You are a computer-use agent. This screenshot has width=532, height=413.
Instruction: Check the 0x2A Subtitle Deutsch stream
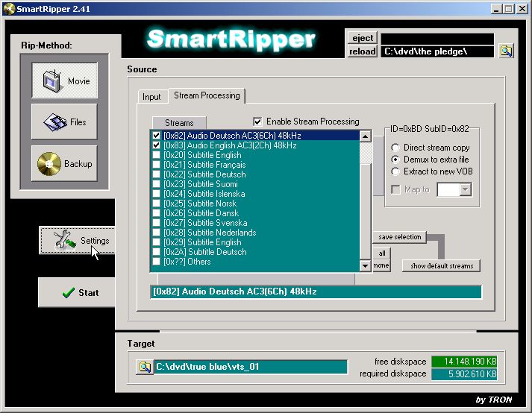[156, 251]
